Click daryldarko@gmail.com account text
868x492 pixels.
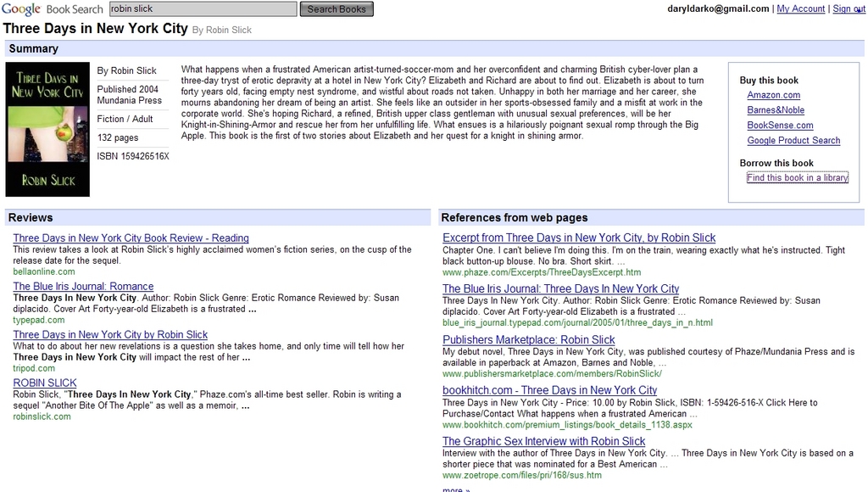(x=718, y=8)
